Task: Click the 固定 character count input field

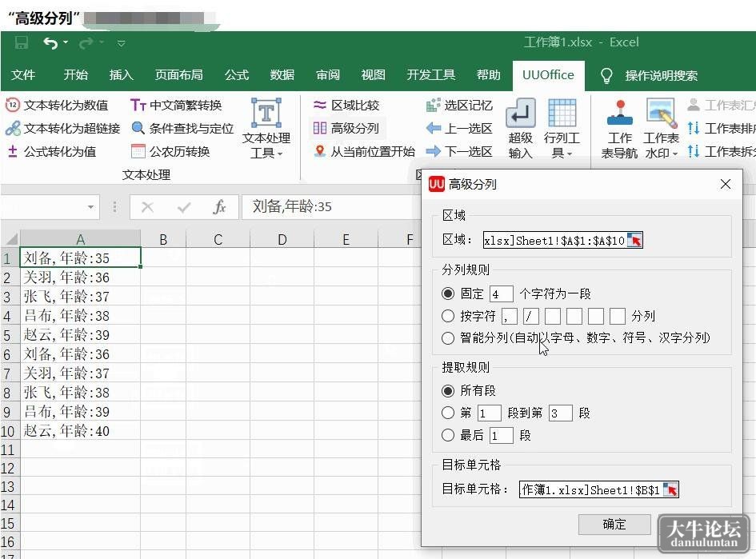Action: [x=501, y=293]
